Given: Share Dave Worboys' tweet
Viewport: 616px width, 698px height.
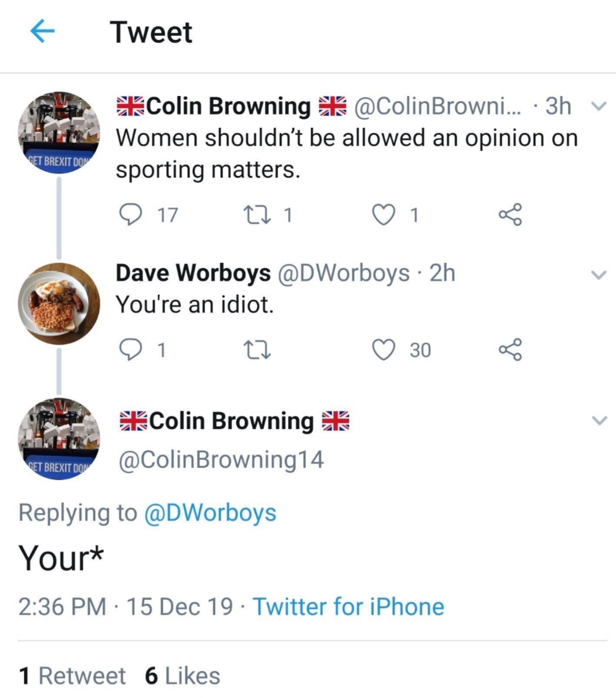Looking at the screenshot, I should (511, 349).
